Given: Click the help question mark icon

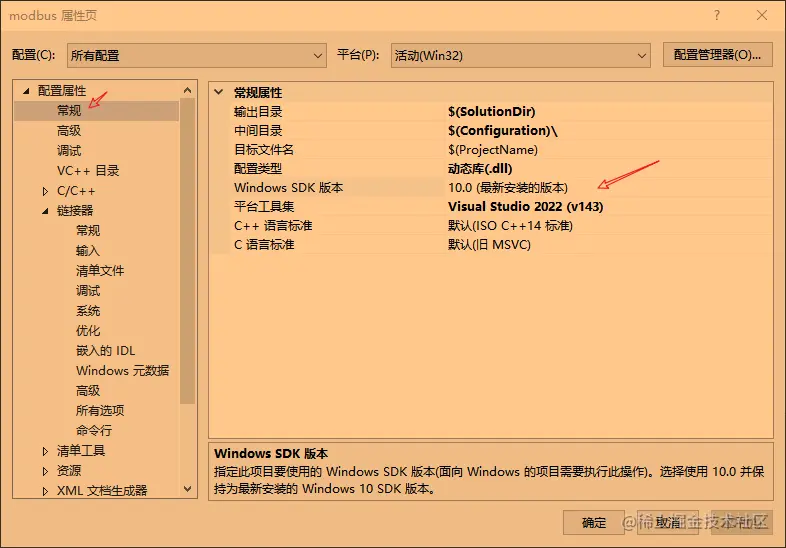Looking at the screenshot, I should [717, 16].
